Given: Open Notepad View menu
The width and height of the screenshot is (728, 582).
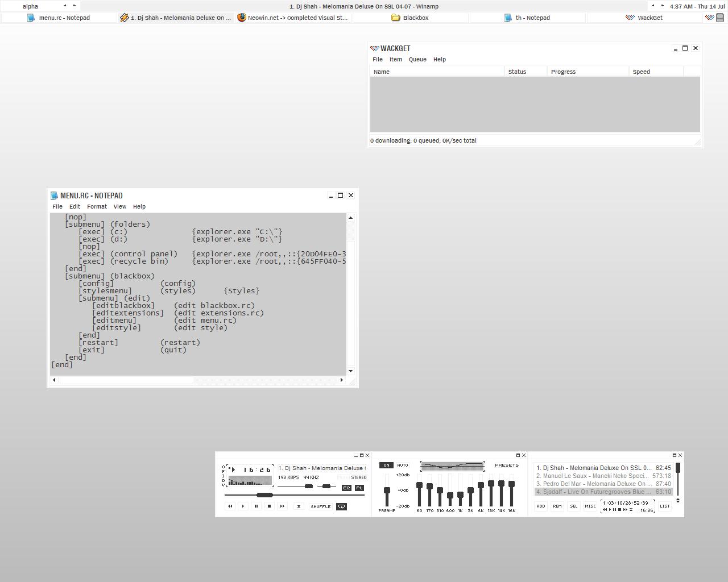Looking at the screenshot, I should (x=119, y=206).
